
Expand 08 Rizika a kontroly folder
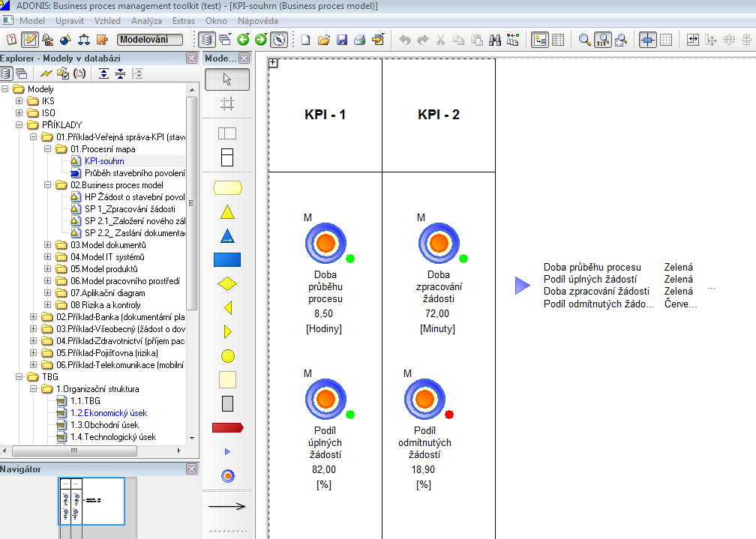[x=47, y=304]
